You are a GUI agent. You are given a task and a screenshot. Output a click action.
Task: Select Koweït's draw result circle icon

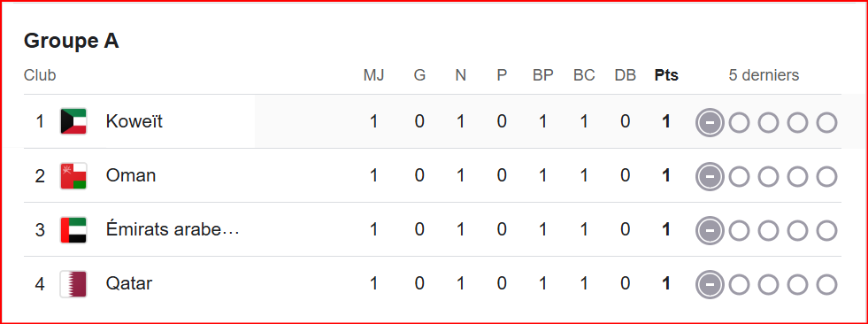[710, 122]
